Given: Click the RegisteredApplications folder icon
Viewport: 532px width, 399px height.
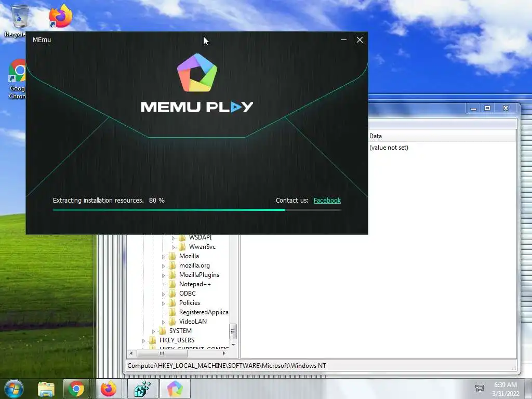Looking at the screenshot, I should 172,312.
